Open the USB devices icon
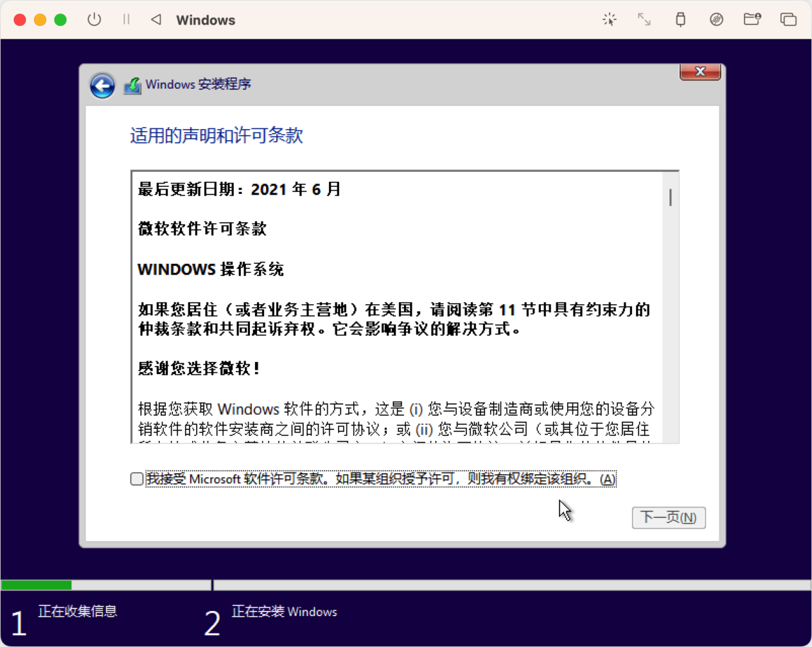The width and height of the screenshot is (812, 647). pos(681,20)
